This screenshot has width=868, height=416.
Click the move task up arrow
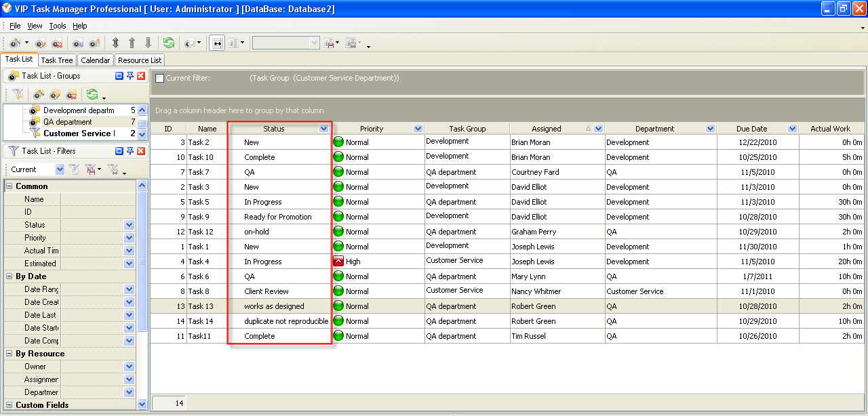pyautogui.click(x=132, y=43)
